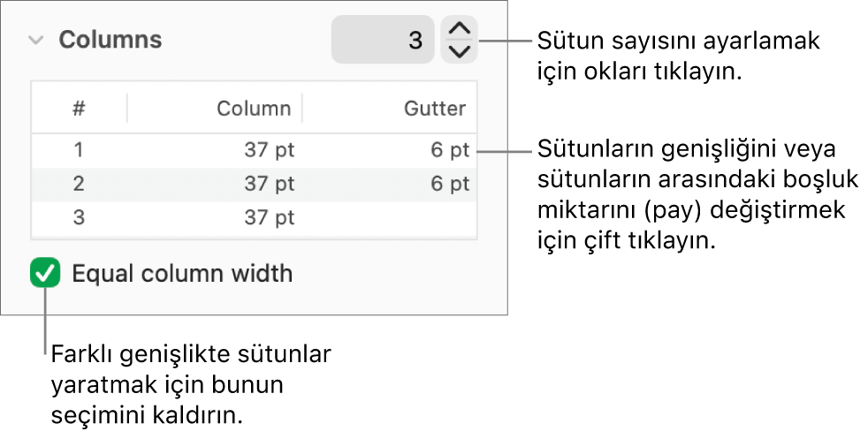The image size is (868, 439).
Task: Click the Gutter header in the table
Action: [435, 109]
